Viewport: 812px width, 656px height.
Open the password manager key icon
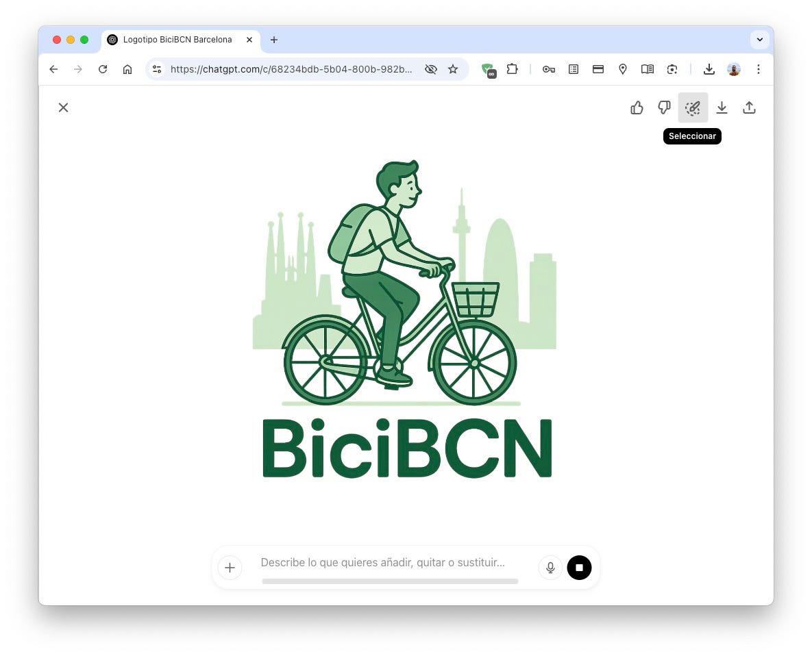point(548,69)
